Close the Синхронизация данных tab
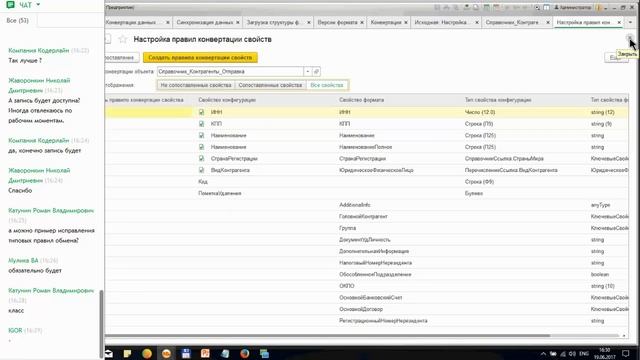 pos(238,22)
